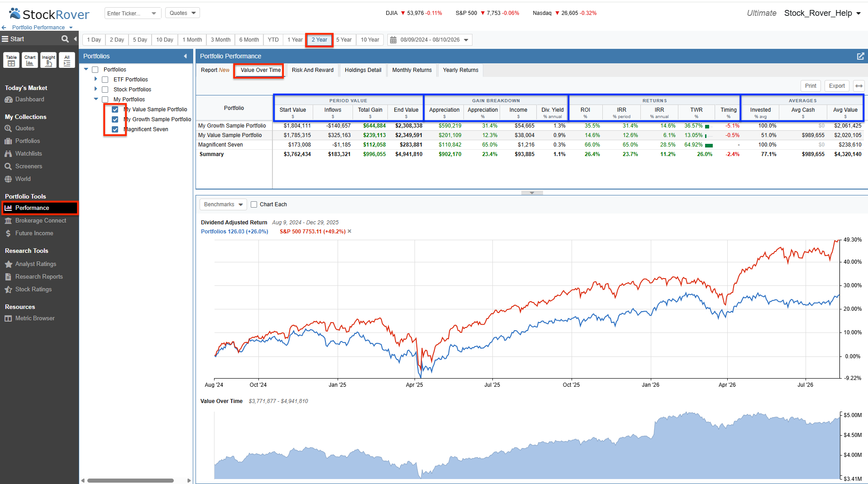Check the ETF Portfolios checkbox
The width and height of the screenshot is (868, 484).
105,80
